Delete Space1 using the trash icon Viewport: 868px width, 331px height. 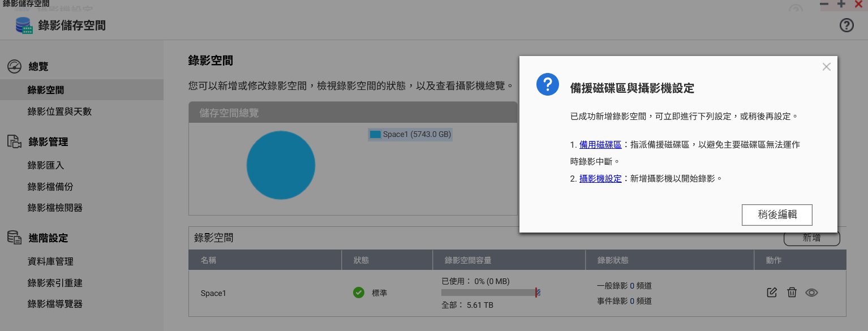(x=792, y=293)
